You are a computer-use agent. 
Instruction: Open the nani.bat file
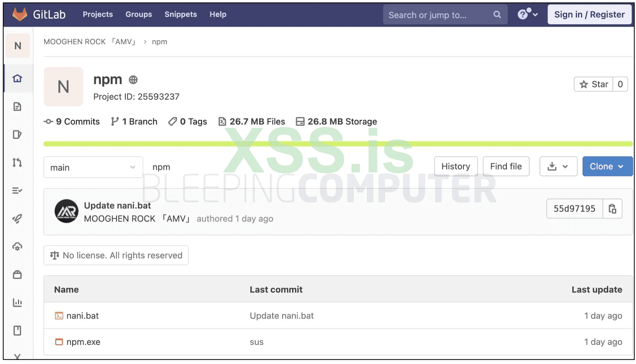click(82, 316)
